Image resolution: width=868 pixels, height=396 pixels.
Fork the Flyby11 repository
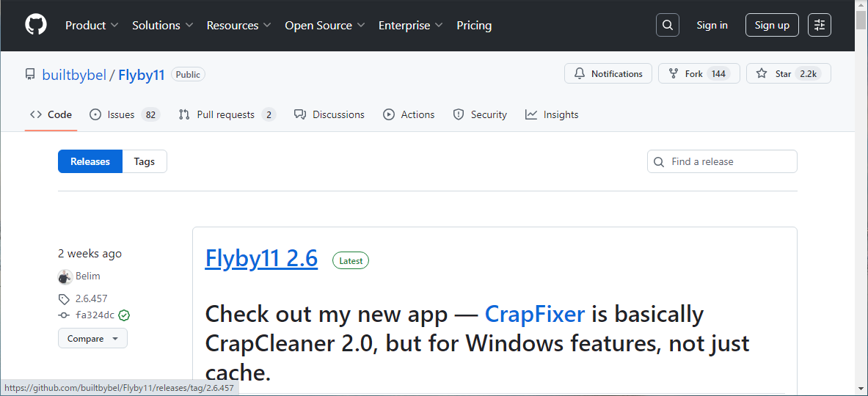coord(699,73)
